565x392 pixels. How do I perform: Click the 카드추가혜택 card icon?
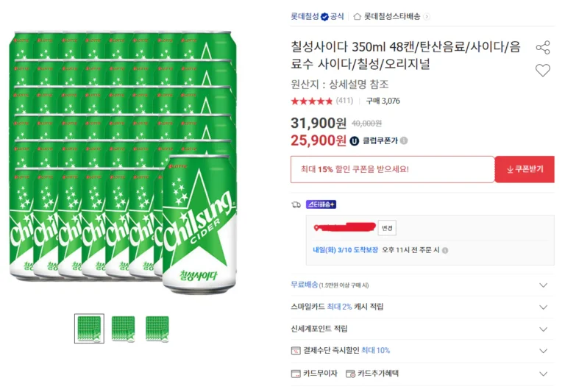(x=350, y=374)
